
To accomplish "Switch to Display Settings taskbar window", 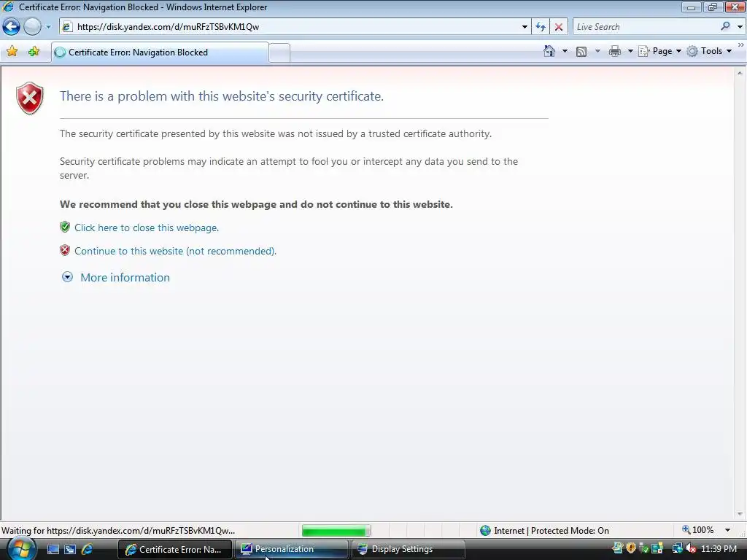I will click(x=408, y=550).
